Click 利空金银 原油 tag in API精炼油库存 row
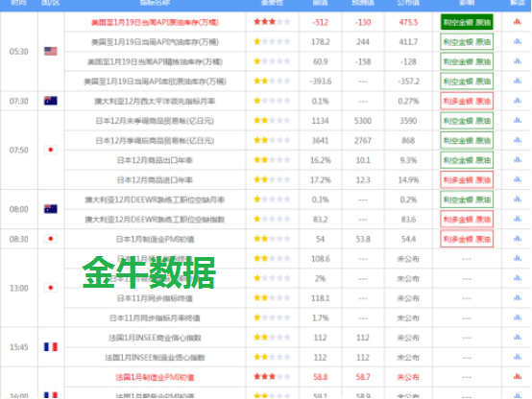The image size is (532, 399). (x=467, y=61)
